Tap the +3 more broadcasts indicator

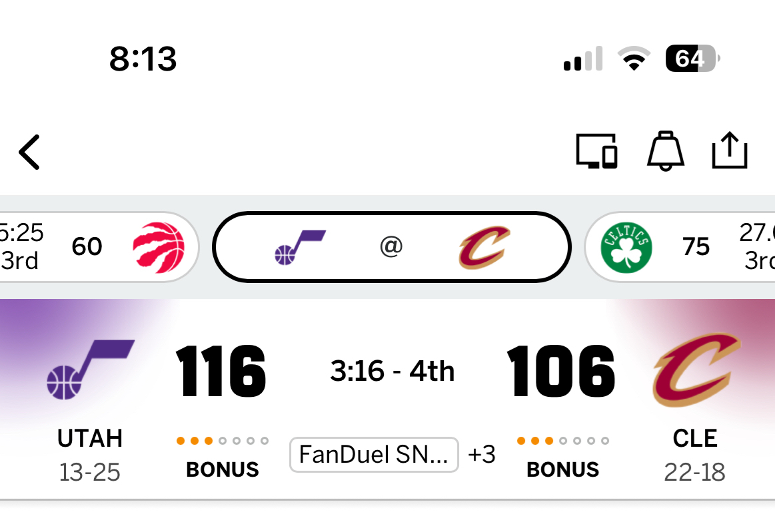(482, 455)
